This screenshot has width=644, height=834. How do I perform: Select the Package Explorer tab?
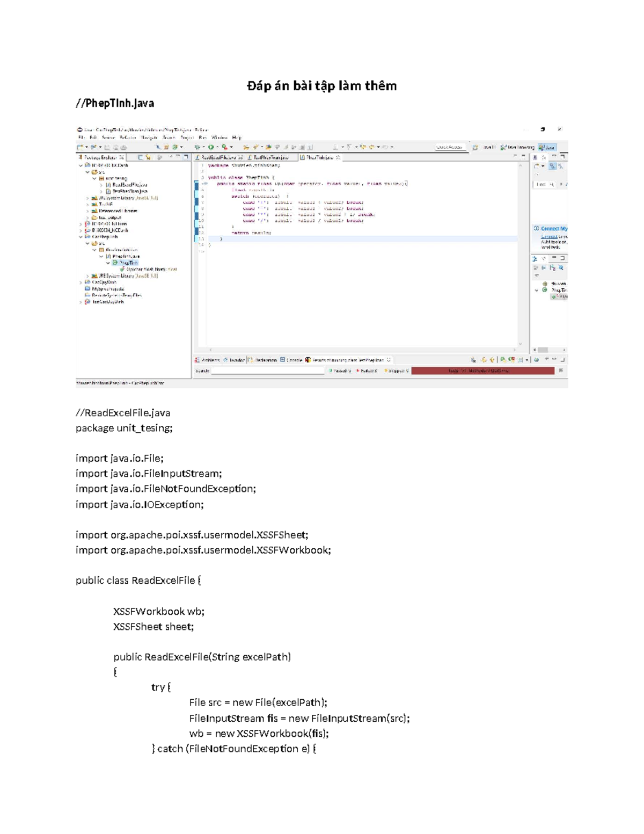point(101,157)
